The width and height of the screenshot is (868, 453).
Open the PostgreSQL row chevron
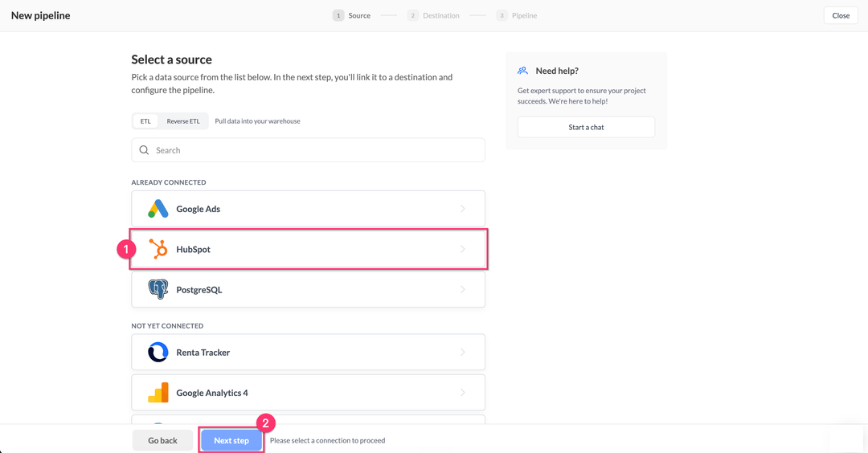click(x=463, y=289)
